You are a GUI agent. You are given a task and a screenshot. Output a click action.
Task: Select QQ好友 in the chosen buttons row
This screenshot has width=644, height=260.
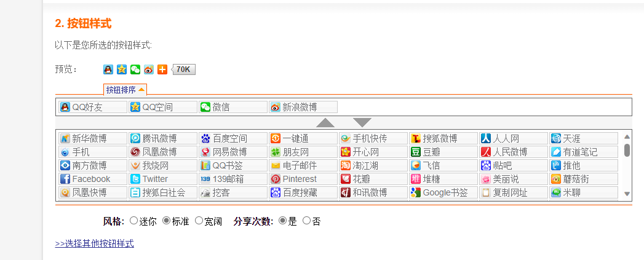click(93, 107)
